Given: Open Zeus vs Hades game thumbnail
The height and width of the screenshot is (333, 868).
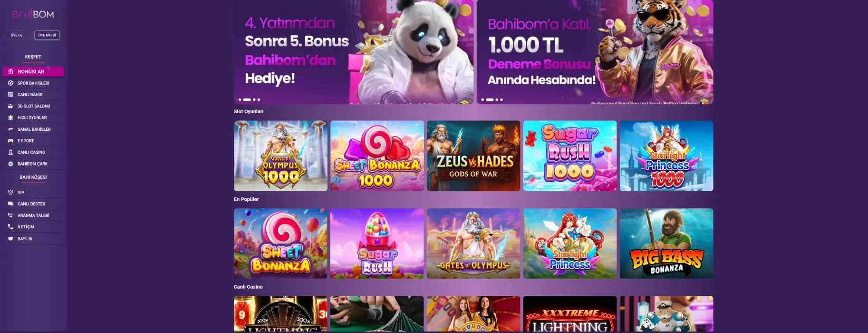Looking at the screenshot, I should (x=473, y=156).
